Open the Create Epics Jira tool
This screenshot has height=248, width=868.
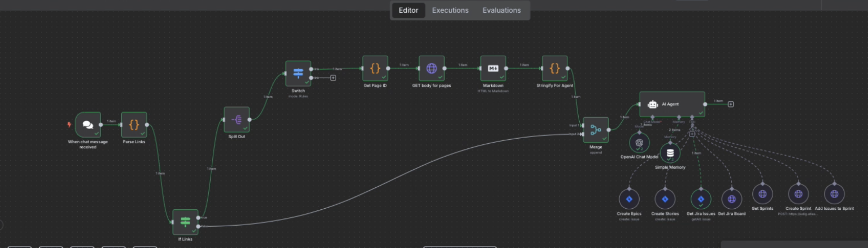(629, 199)
